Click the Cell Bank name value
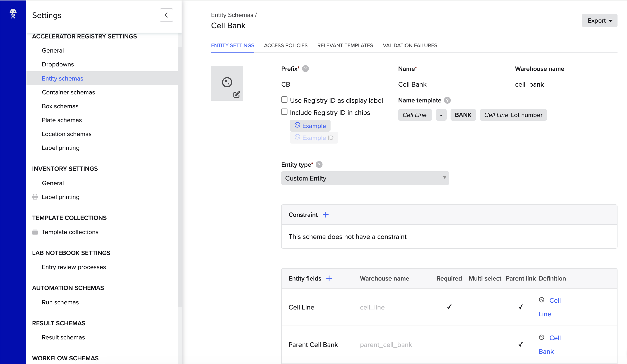 pos(412,84)
